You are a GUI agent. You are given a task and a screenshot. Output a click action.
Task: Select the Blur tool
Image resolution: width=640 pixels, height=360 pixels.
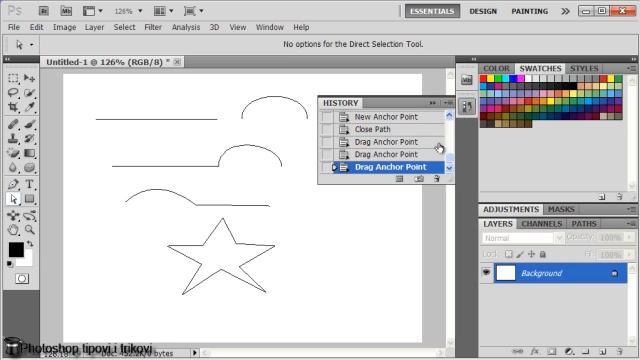click(x=13, y=167)
